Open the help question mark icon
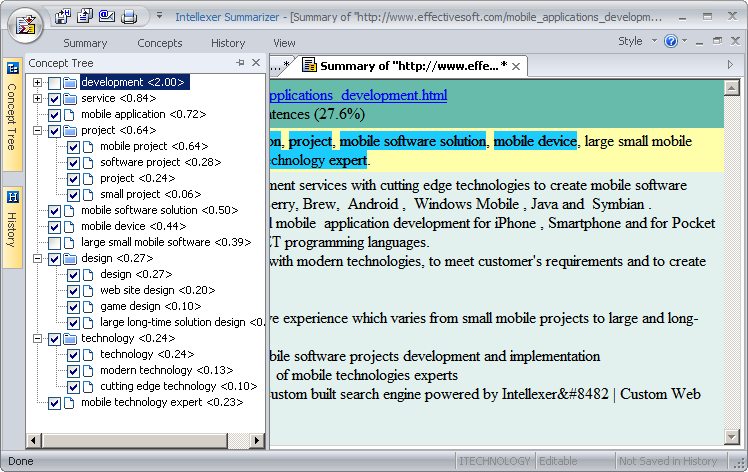Screen dimensions: 748x472 coord(669,42)
